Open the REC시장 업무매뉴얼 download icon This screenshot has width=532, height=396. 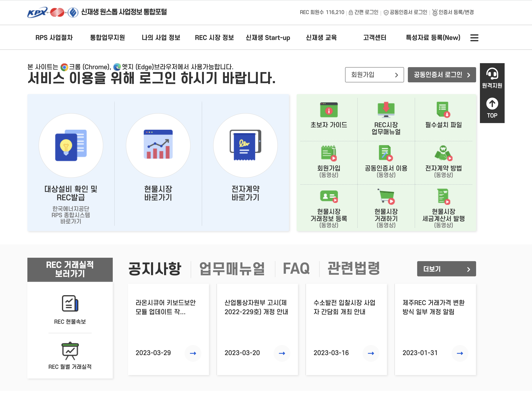pos(386,111)
